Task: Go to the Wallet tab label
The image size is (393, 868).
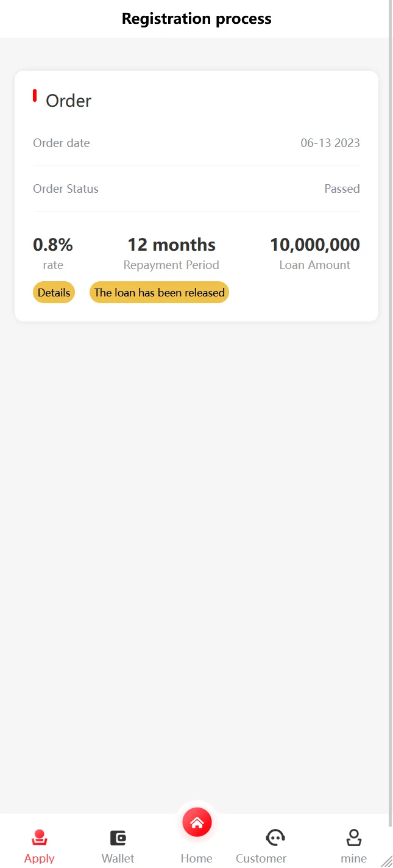Action: click(118, 858)
